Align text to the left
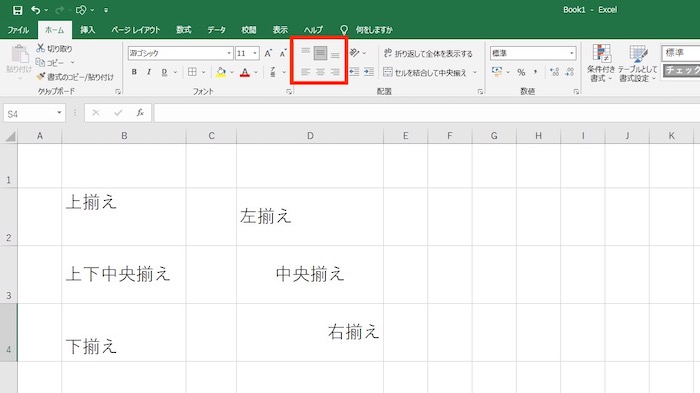This screenshot has width=700, height=393. [x=305, y=72]
